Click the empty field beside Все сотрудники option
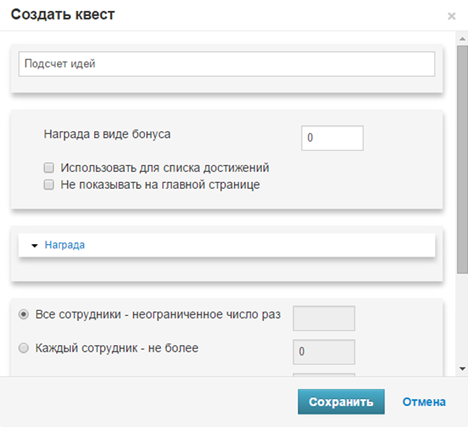This screenshot has height=427, width=468. [324, 318]
